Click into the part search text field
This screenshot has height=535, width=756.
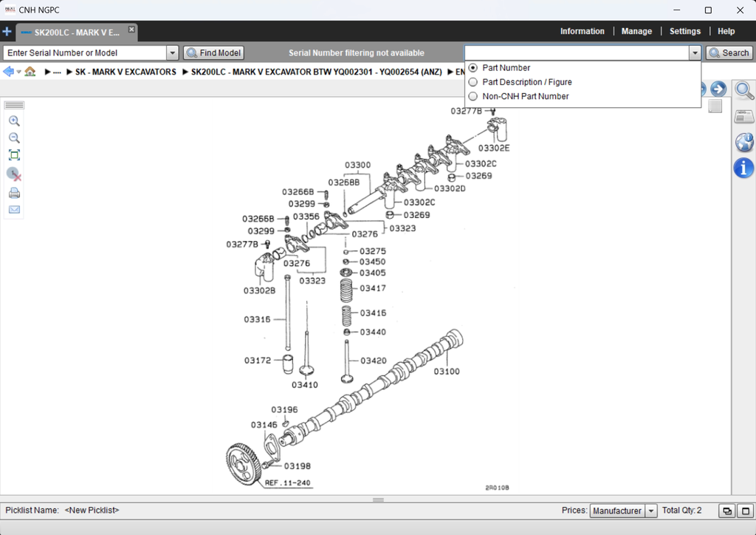576,53
